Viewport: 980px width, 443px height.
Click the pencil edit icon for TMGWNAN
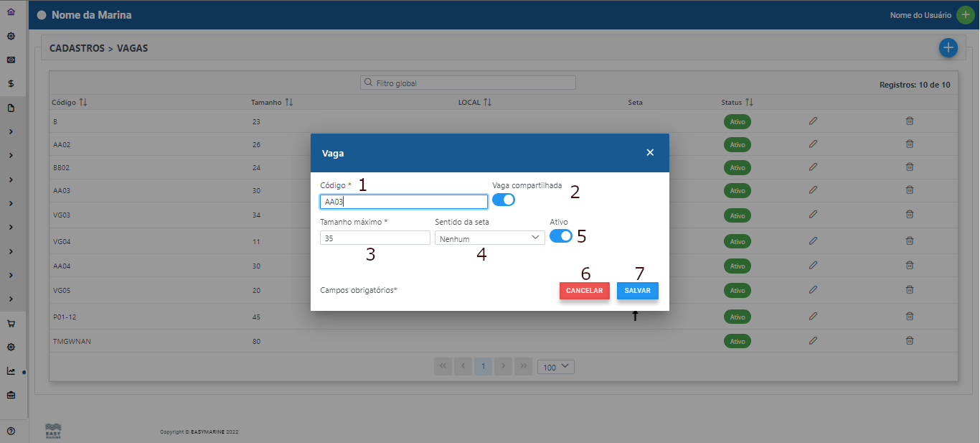click(813, 341)
